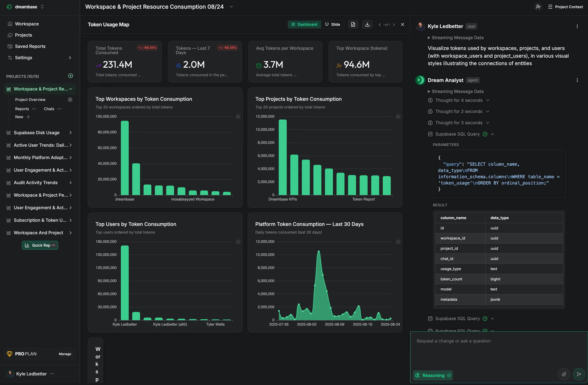Click the invite user icon top right
The width and height of the screenshot is (588, 385).
tap(538, 7)
